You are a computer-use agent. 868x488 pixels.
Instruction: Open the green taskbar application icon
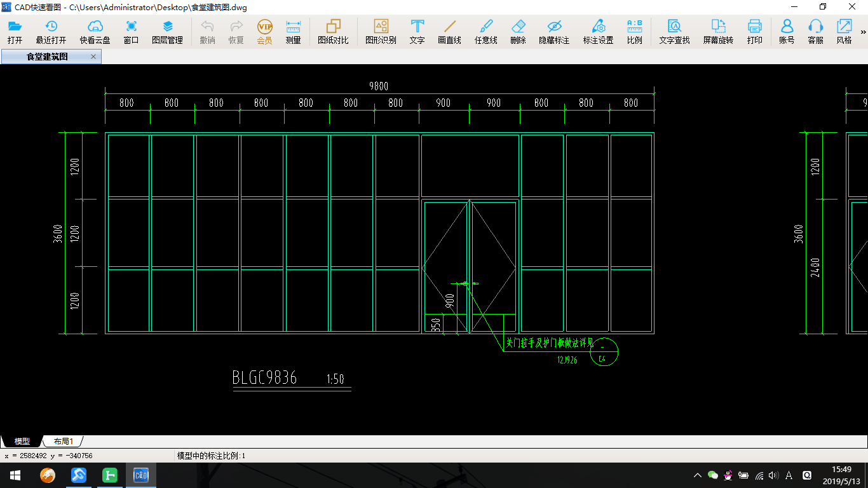pos(110,475)
